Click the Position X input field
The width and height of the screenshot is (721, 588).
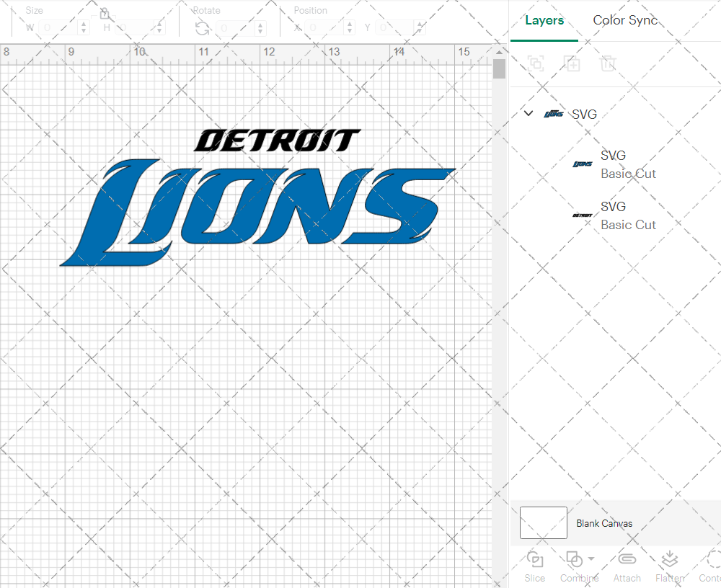[324, 27]
